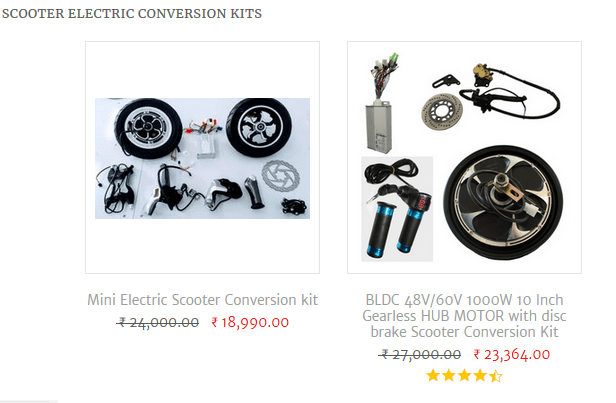Click the struck-out ₹27,000.00 price
Viewport: 616px width, 403px height.
click(420, 355)
